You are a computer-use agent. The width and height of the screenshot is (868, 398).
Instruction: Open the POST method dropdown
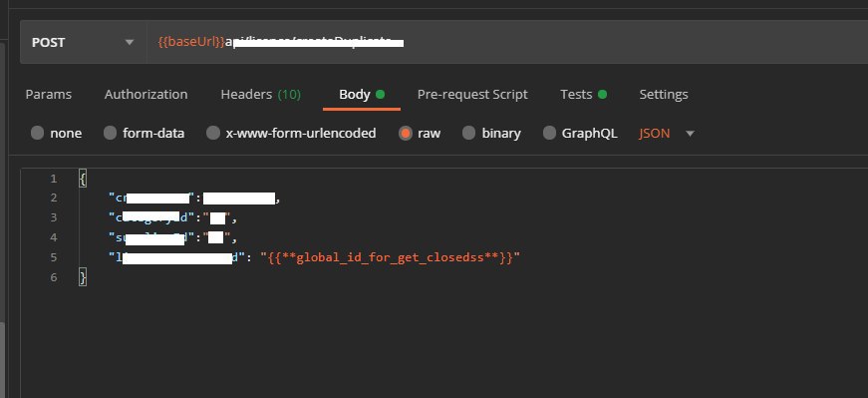83,42
